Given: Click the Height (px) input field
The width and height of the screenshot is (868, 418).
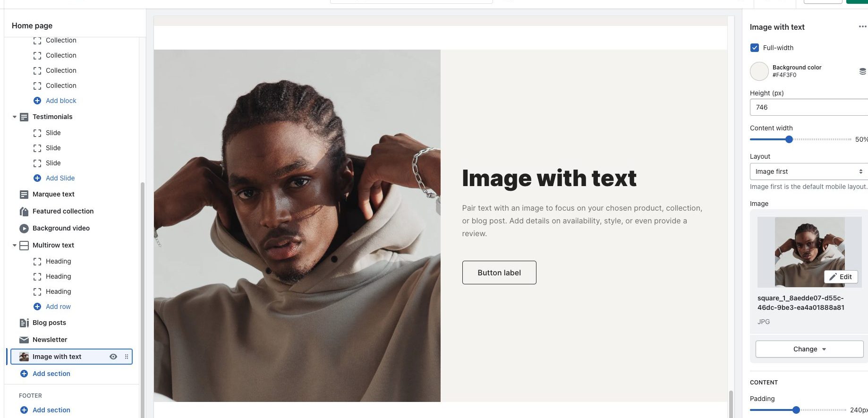Looking at the screenshot, I should (x=808, y=107).
